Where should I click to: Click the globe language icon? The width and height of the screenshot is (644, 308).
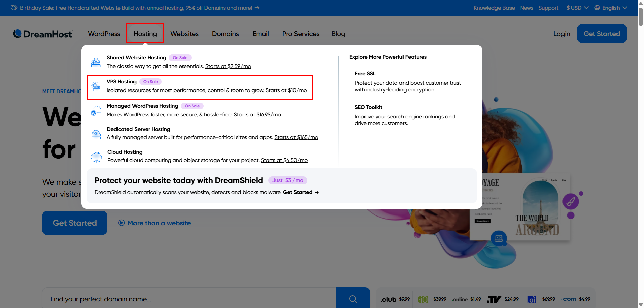[597, 8]
